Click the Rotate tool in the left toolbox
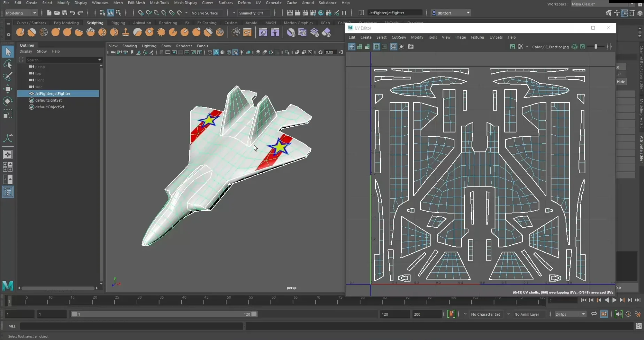This screenshot has height=340, width=644. pyautogui.click(x=8, y=101)
